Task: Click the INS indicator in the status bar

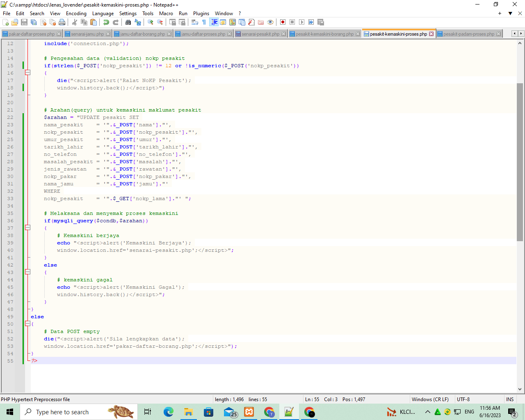Action: (x=510, y=399)
